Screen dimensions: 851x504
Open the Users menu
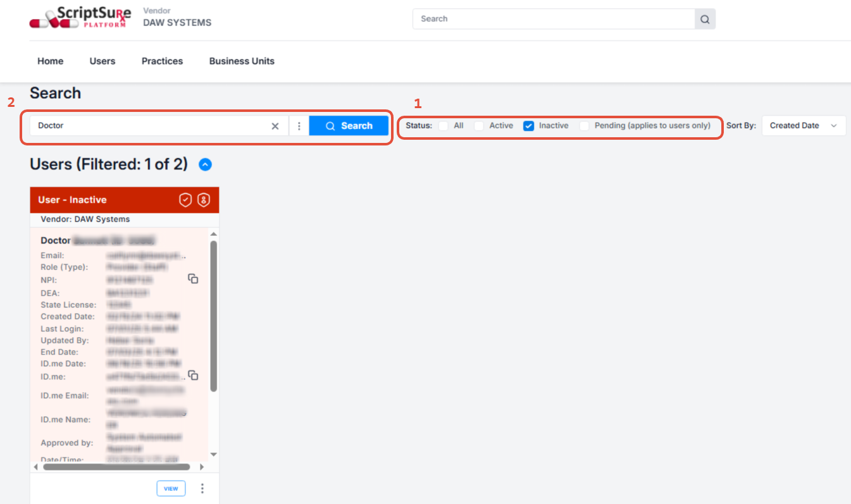(102, 61)
